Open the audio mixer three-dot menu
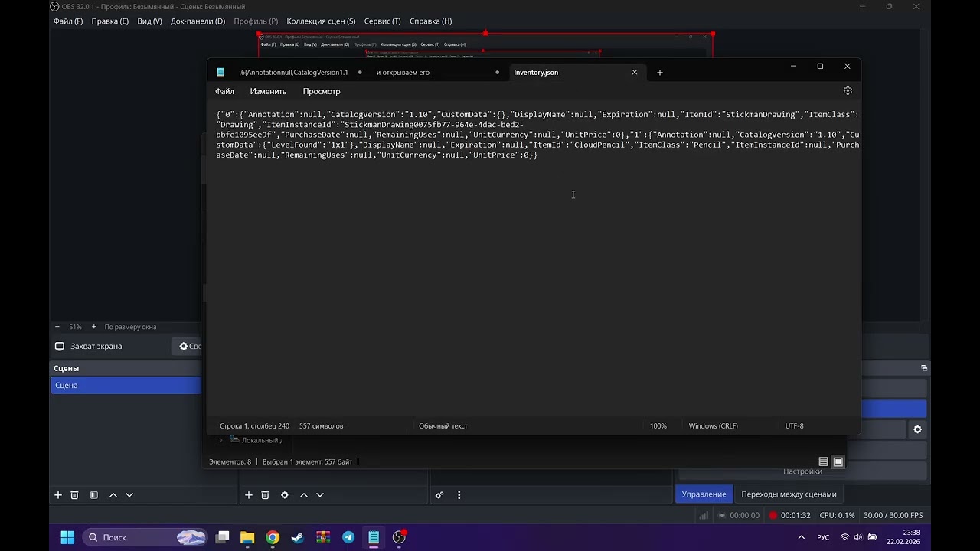Image resolution: width=980 pixels, height=551 pixels. (x=459, y=495)
